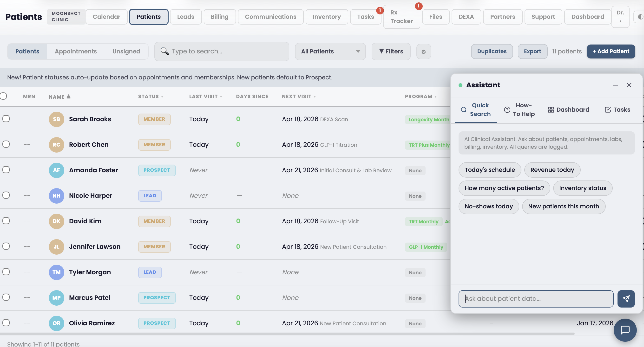Switch to the Appointments tab
The height and width of the screenshot is (347, 644).
pyautogui.click(x=76, y=51)
